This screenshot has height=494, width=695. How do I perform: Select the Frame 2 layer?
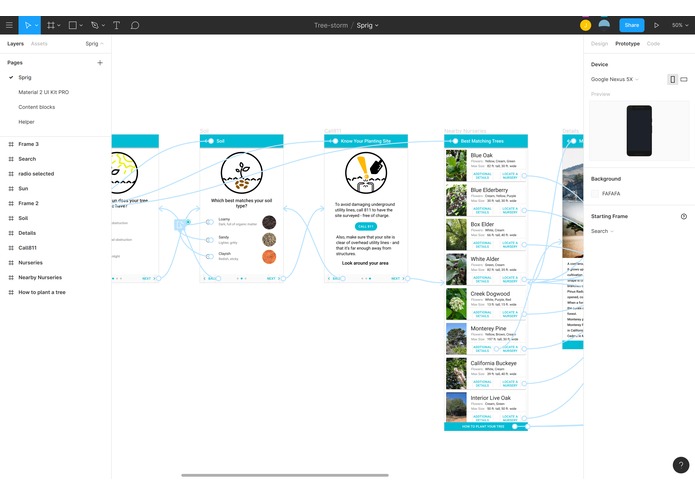pyautogui.click(x=28, y=203)
